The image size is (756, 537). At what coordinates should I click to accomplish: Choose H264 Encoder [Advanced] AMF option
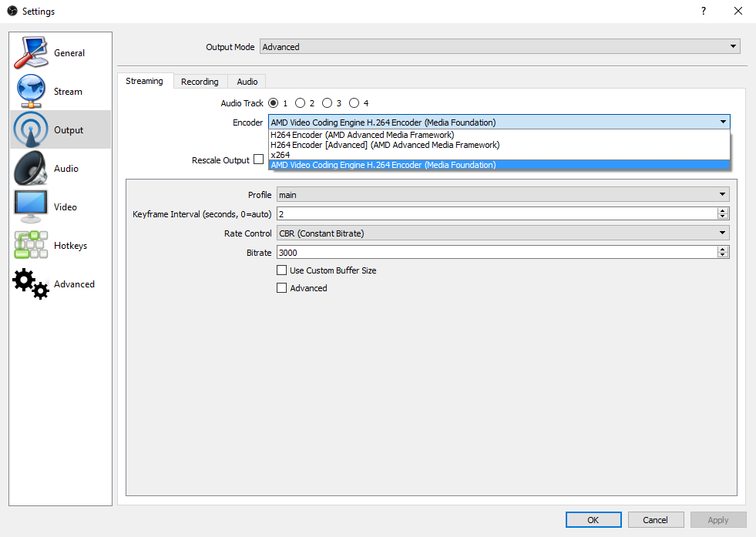pos(499,145)
